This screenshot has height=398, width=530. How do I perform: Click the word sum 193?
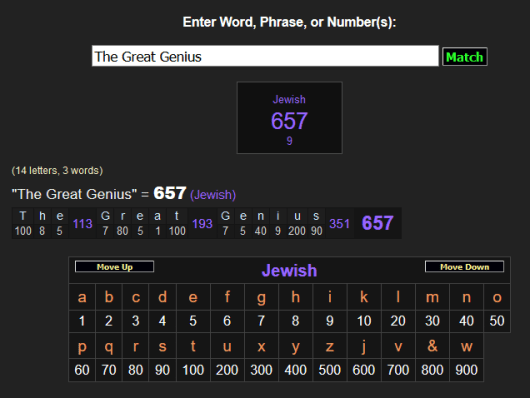click(x=202, y=224)
